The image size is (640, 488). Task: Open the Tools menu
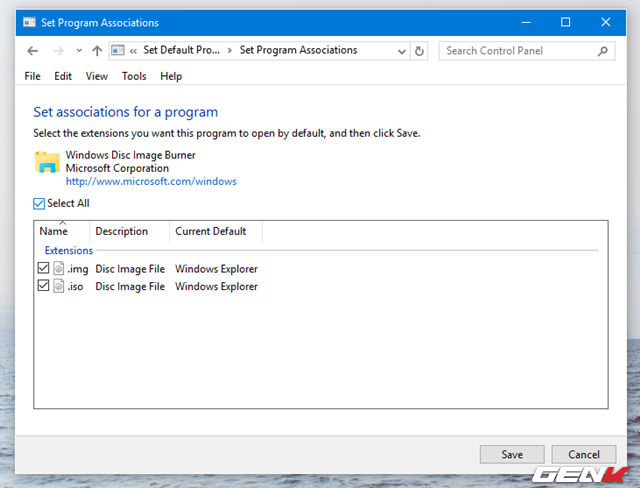(x=134, y=76)
